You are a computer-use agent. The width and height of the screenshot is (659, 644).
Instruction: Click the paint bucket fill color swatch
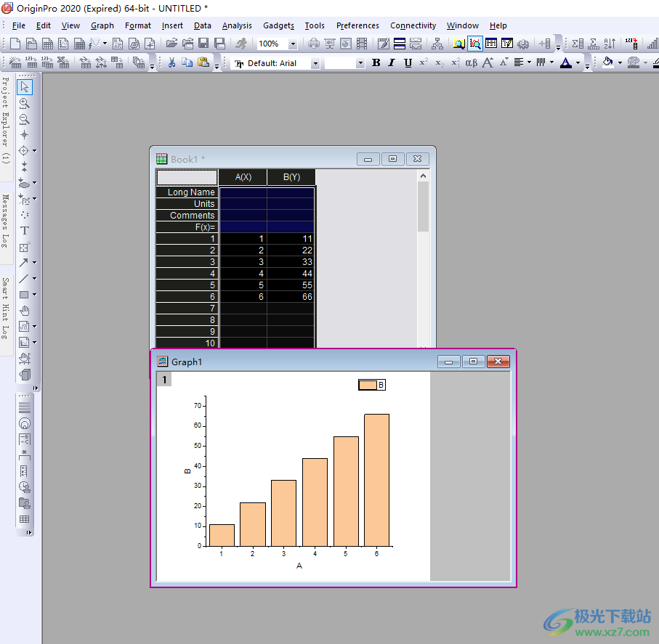point(607,62)
